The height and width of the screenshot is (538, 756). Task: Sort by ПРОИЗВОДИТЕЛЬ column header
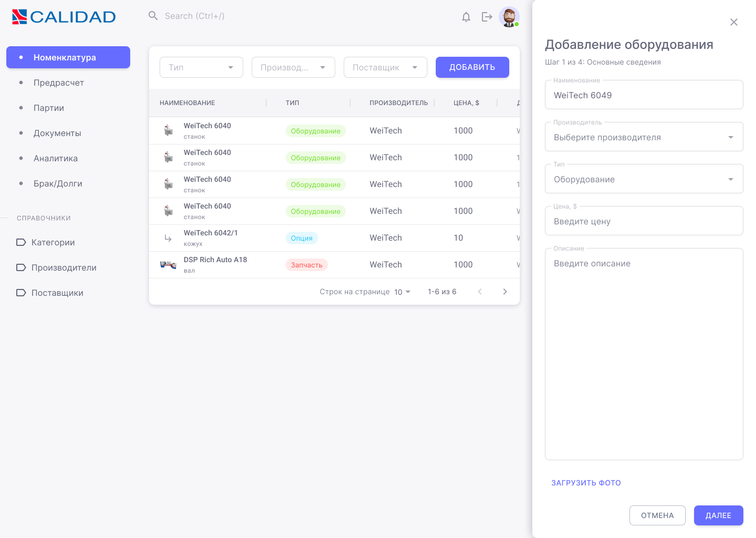pos(398,103)
